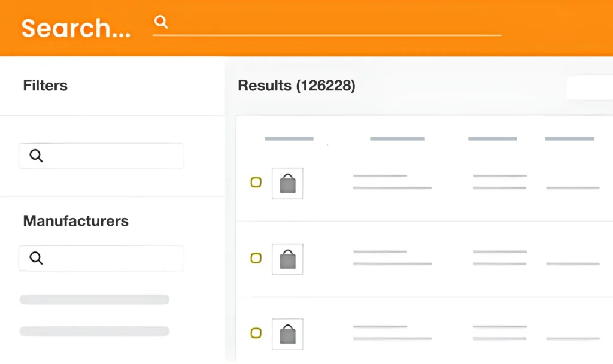Screen dimensions: 613x364
Task: Focus the Manufacturers search field
Action: point(111,258)
